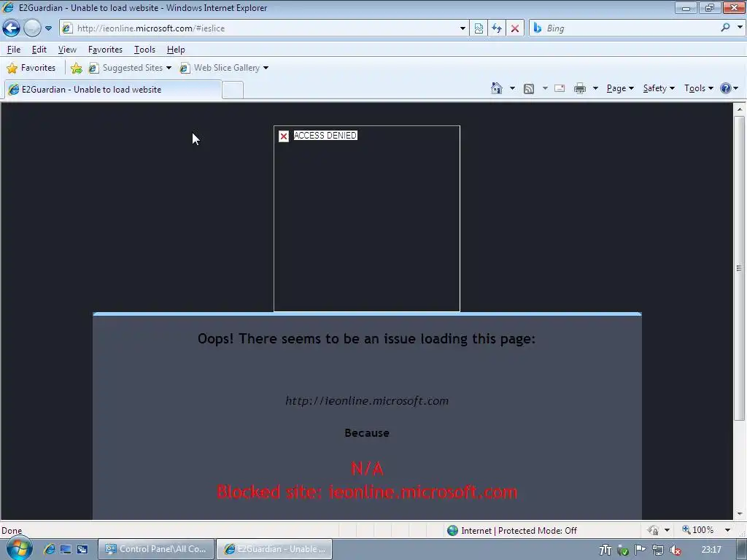Click the Windows Start orb

tap(19, 548)
